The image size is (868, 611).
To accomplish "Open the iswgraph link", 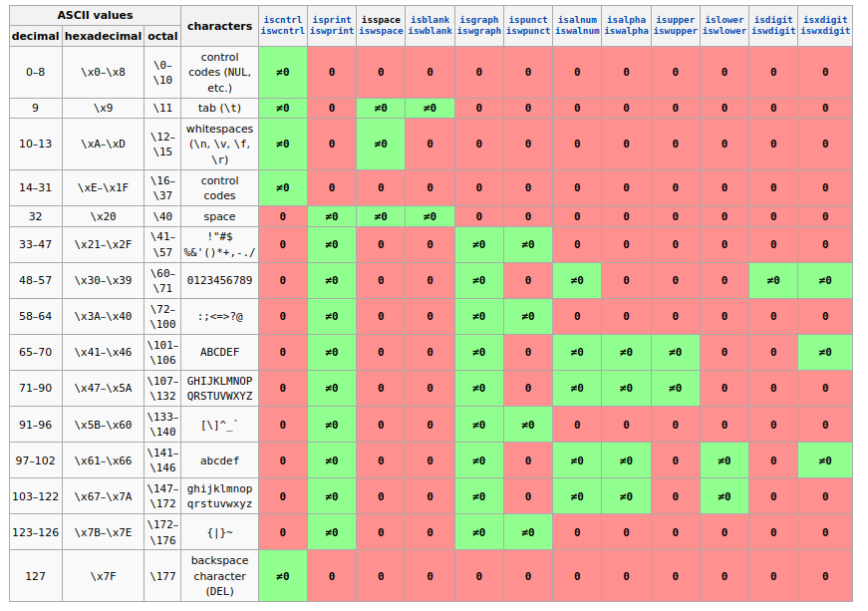I will pyautogui.click(x=478, y=31).
